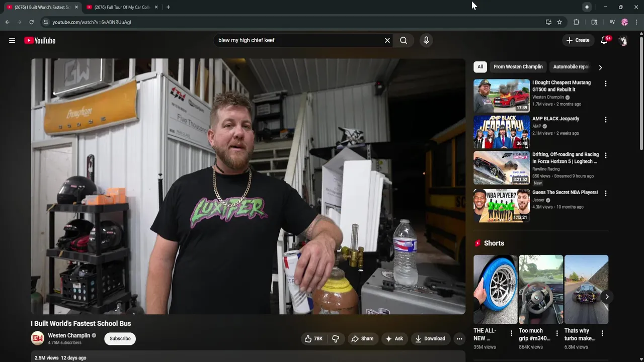Open options for Secret NBA Players video
This screenshot has height=362, width=644.
pyautogui.click(x=606, y=193)
